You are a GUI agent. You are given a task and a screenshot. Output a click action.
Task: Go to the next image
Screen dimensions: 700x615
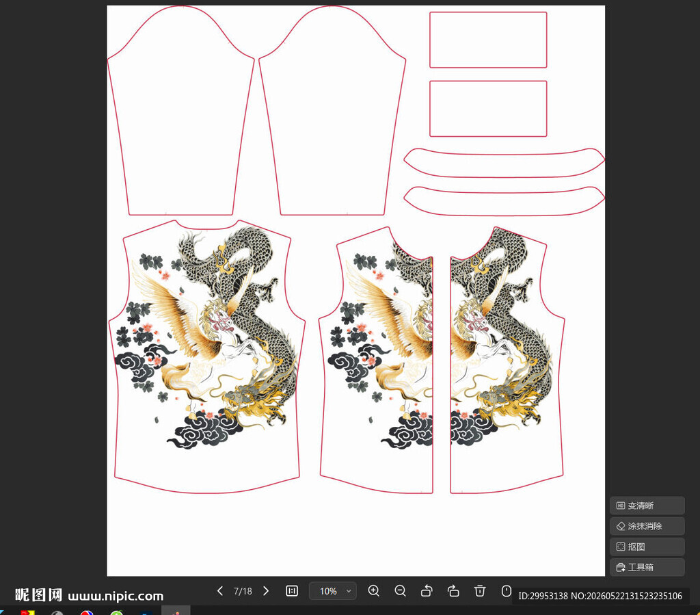click(x=266, y=591)
